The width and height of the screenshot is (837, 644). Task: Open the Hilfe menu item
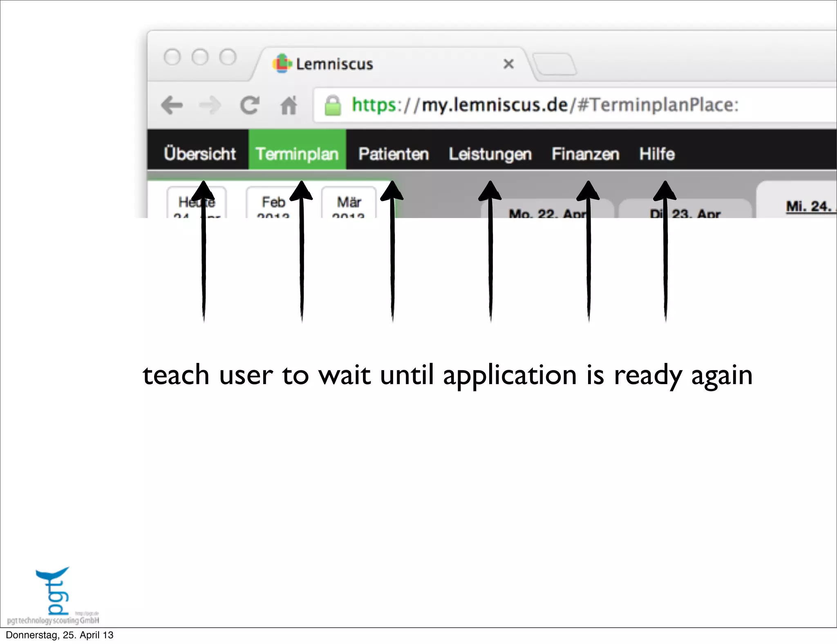coord(657,154)
